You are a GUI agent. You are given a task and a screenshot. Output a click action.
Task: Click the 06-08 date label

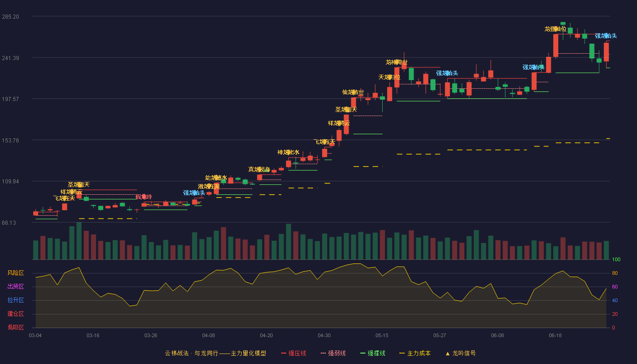pos(497,335)
